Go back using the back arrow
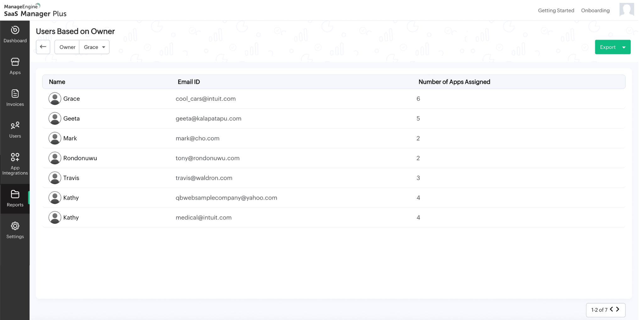 (43, 47)
